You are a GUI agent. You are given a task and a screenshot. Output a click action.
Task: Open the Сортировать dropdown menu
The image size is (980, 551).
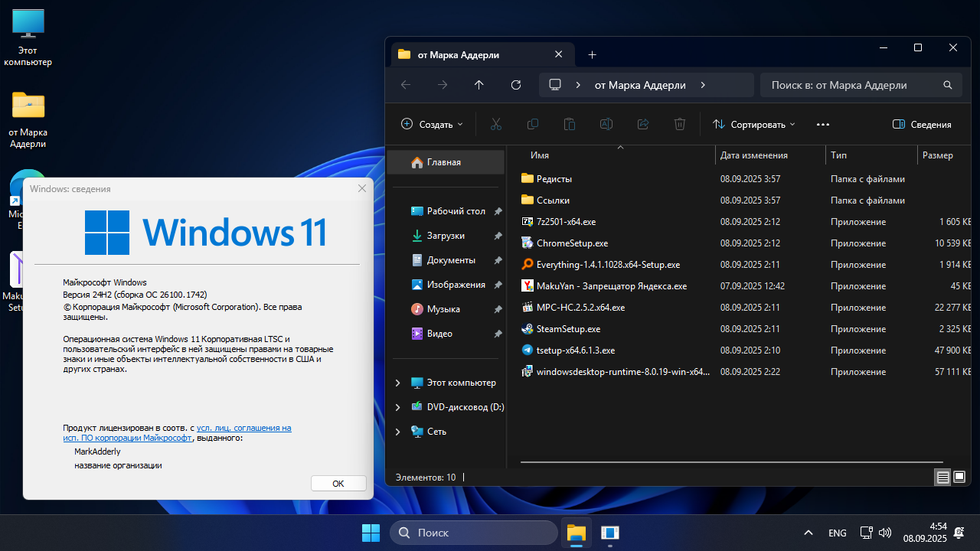753,124
